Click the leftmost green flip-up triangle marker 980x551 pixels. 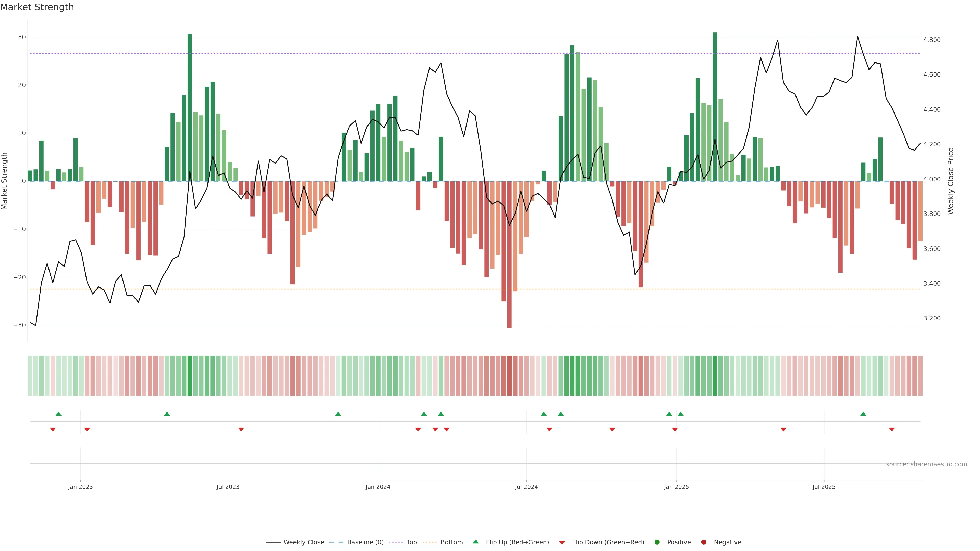[58, 414]
